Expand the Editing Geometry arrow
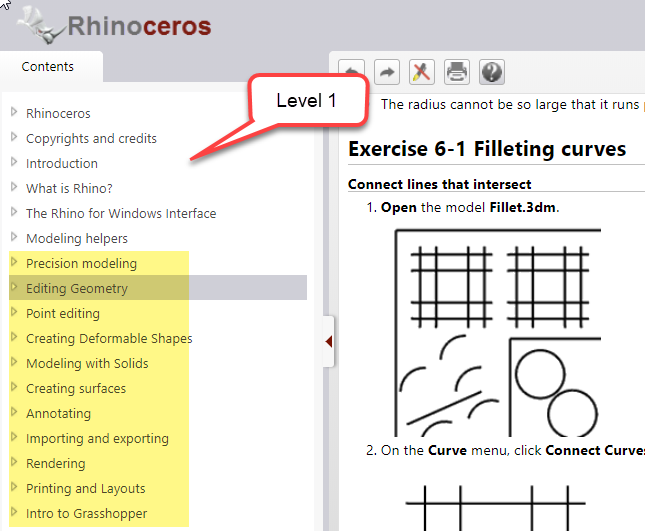645x531 pixels. 14,287
